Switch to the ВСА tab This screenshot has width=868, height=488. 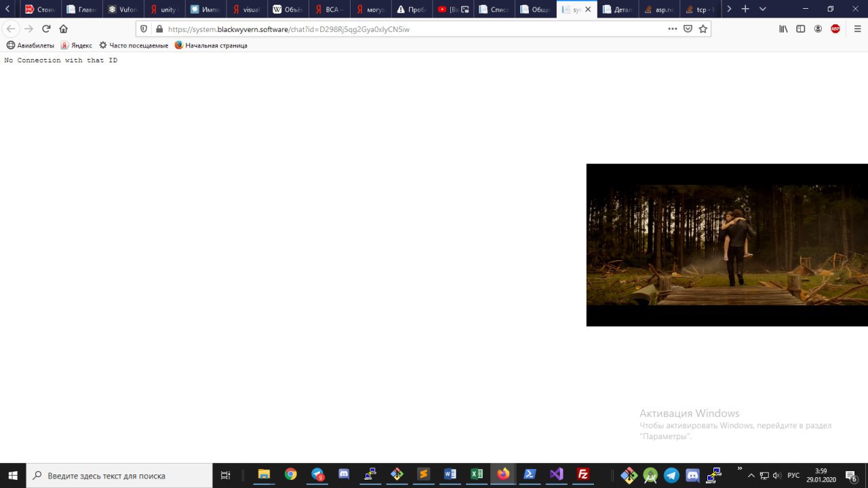[330, 9]
